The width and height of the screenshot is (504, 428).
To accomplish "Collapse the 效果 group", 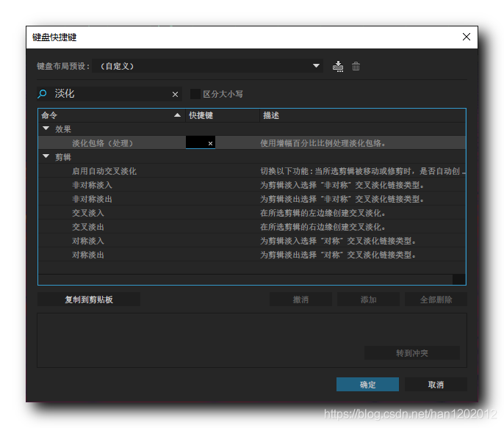I will pyautogui.click(x=46, y=128).
